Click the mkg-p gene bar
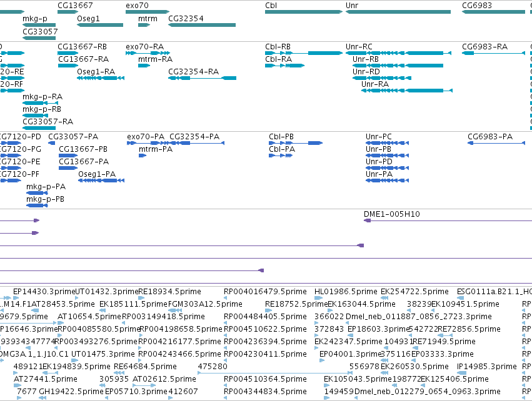Screen dimensions: 532x401 [39, 25]
